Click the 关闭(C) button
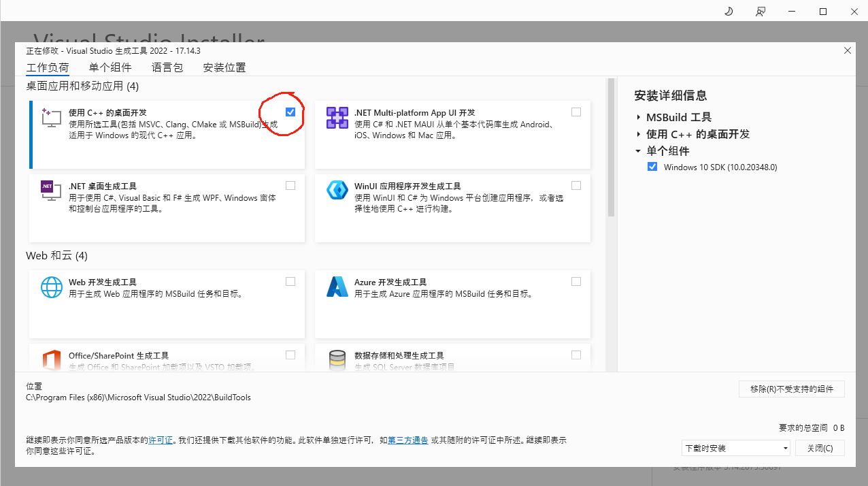This screenshot has width=868, height=486. point(820,449)
